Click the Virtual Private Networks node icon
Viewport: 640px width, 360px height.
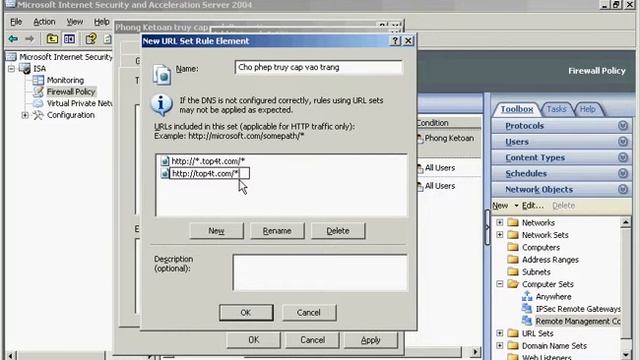pos(38,103)
